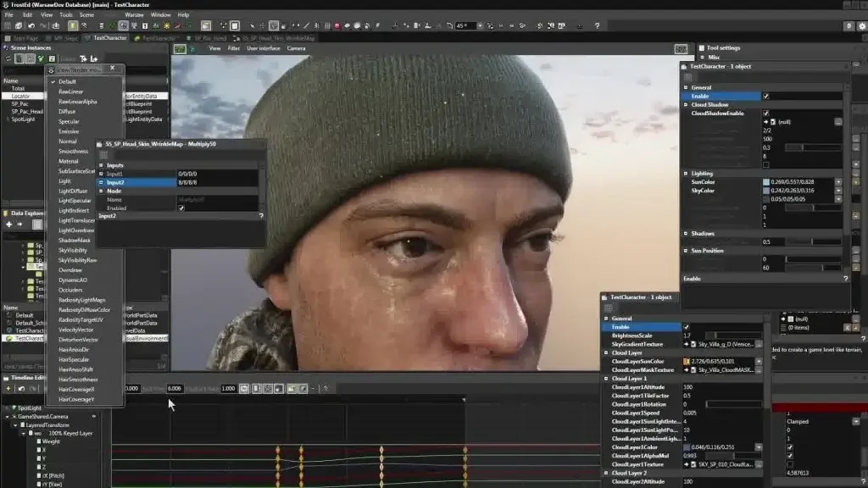This screenshot has height=488, width=868.
Task: Click the plus keyframe icon in Timeline Editor
Action: click(x=8, y=388)
